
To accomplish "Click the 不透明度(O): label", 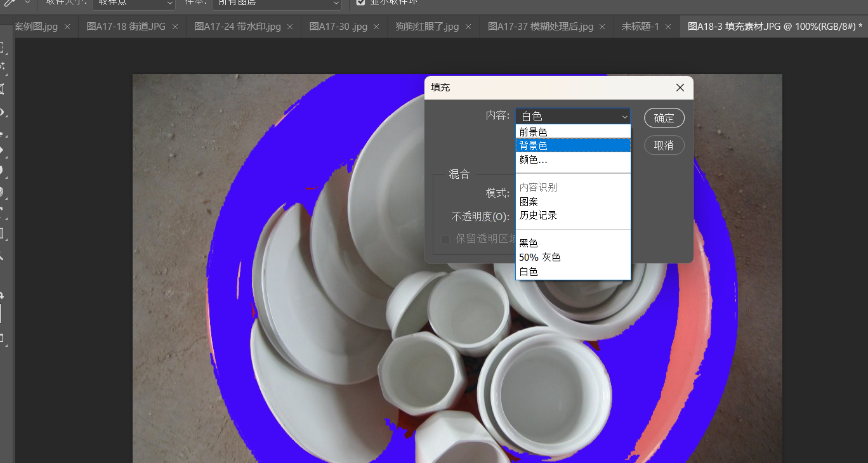I will coord(480,216).
